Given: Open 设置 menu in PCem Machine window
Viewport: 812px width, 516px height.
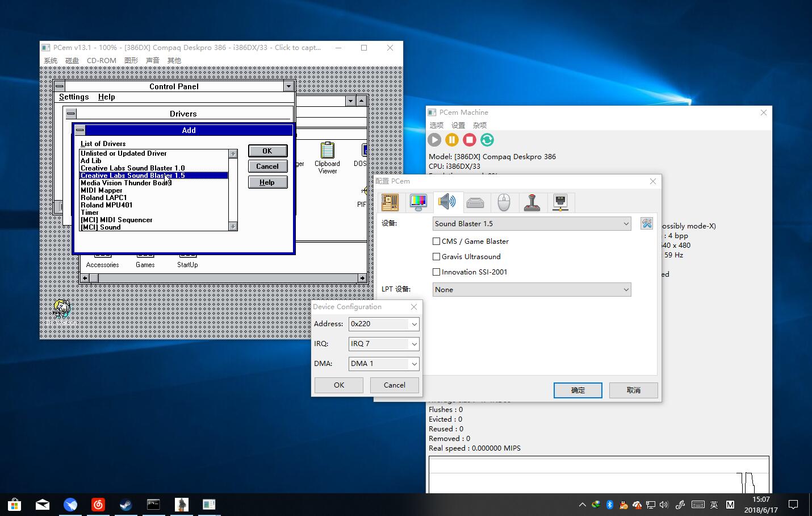Looking at the screenshot, I should [x=458, y=126].
